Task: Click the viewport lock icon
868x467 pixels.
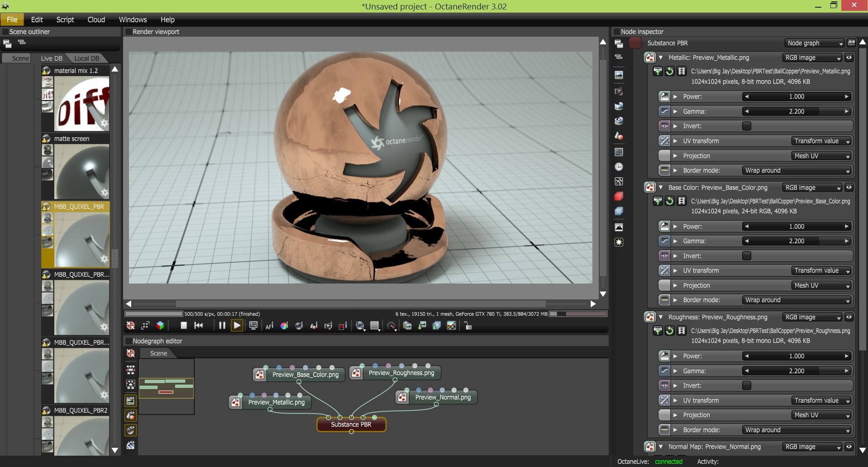Action: tap(468, 326)
